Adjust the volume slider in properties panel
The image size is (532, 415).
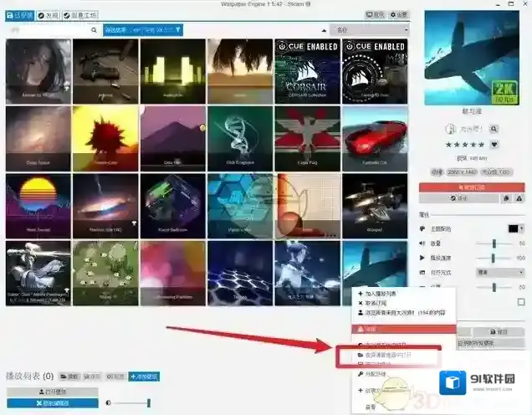pos(494,243)
